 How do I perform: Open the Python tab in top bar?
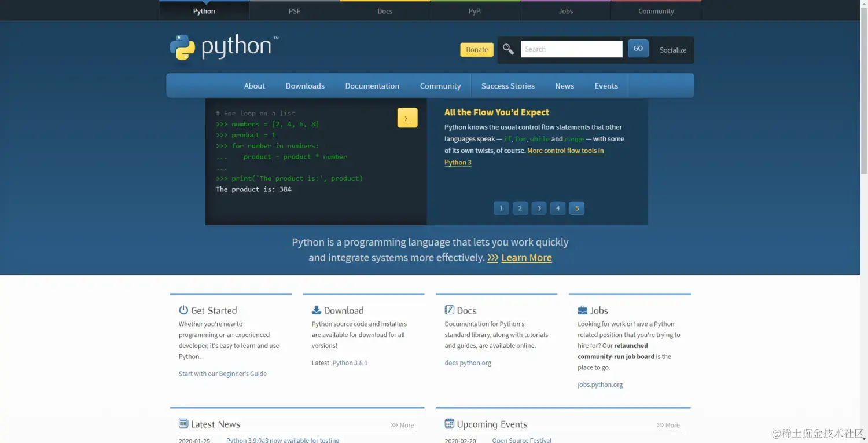coord(204,11)
